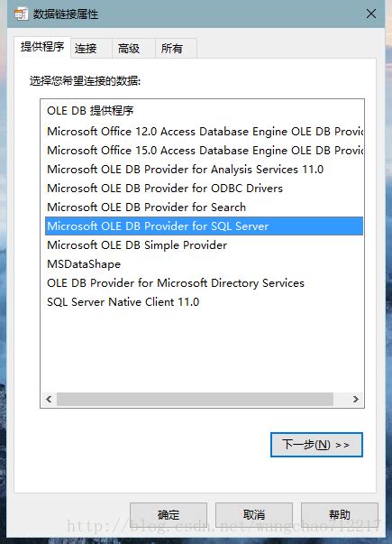Image resolution: width=392 pixels, height=544 pixels.
Task: Click the 下一步(N) >> button
Action: click(x=316, y=445)
